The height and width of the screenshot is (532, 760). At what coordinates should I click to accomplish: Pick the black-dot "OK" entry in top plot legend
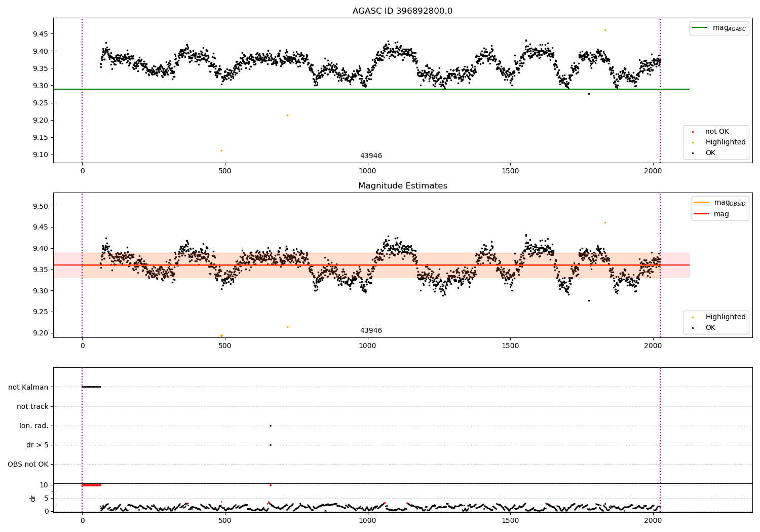point(704,153)
